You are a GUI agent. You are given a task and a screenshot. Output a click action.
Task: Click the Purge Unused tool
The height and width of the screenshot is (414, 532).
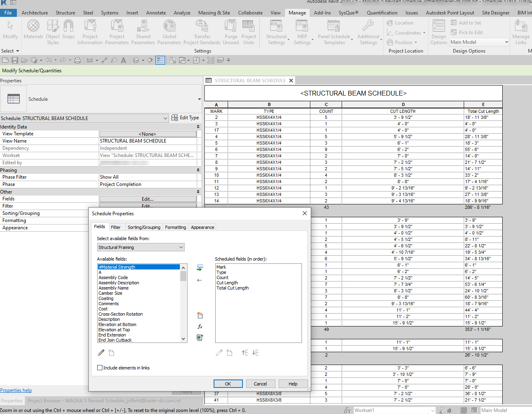pyautogui.click(x=231, y=32)
